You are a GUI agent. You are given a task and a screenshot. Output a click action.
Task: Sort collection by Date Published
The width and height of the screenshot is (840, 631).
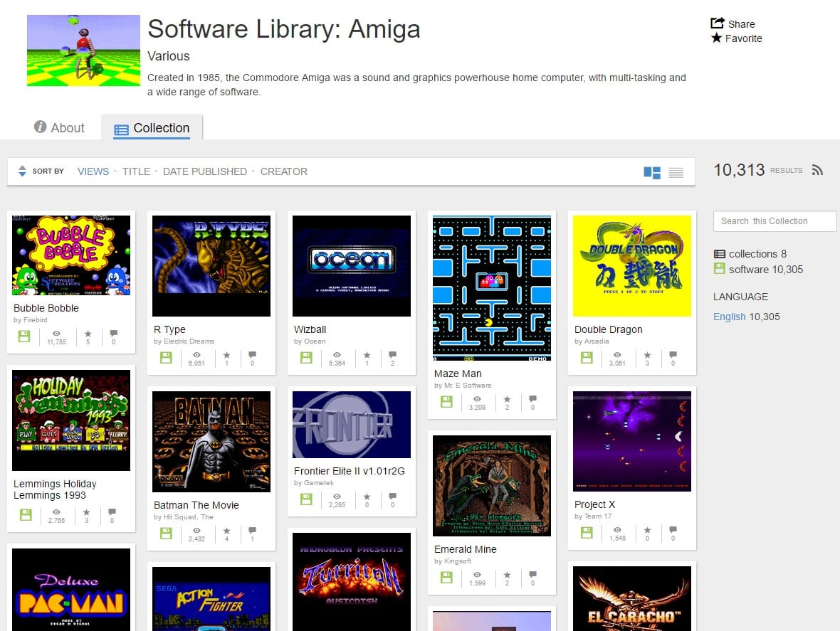[x=204, y=171]
